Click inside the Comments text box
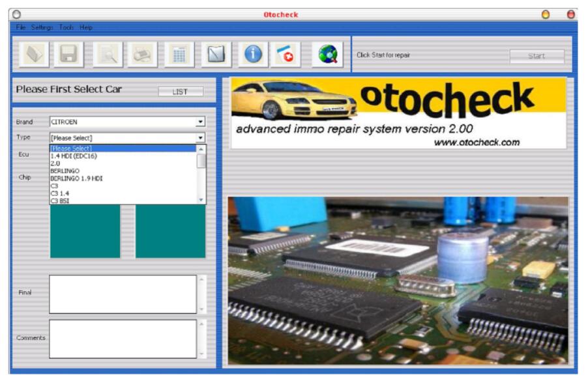This screenshot has height=379, width=588. (x=123, y=339)
